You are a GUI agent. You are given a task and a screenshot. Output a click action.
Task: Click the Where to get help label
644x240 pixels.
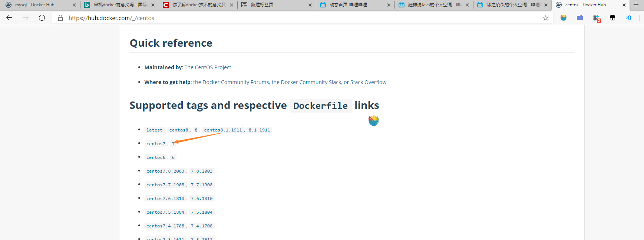click(168, 82)
